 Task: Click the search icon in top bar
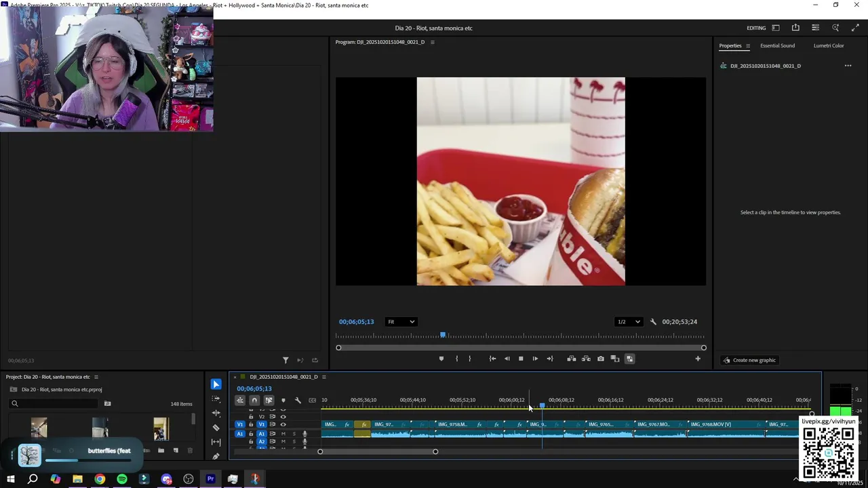[x=835, y=28]
